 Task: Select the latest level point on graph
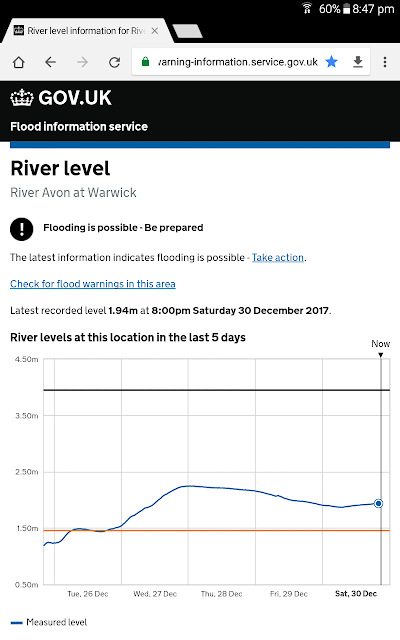click(378, 503)
